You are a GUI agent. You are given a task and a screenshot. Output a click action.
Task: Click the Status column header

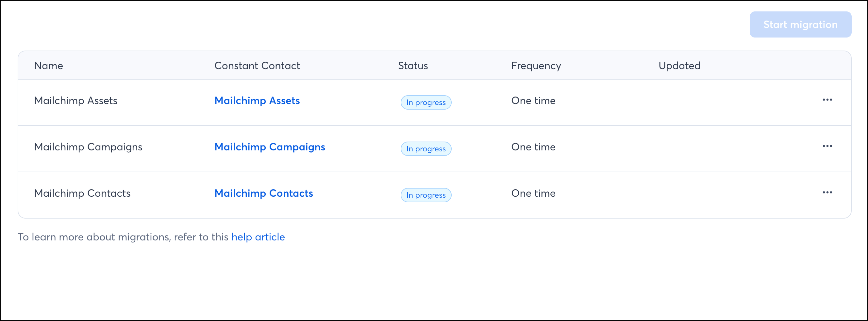point(412,66)
